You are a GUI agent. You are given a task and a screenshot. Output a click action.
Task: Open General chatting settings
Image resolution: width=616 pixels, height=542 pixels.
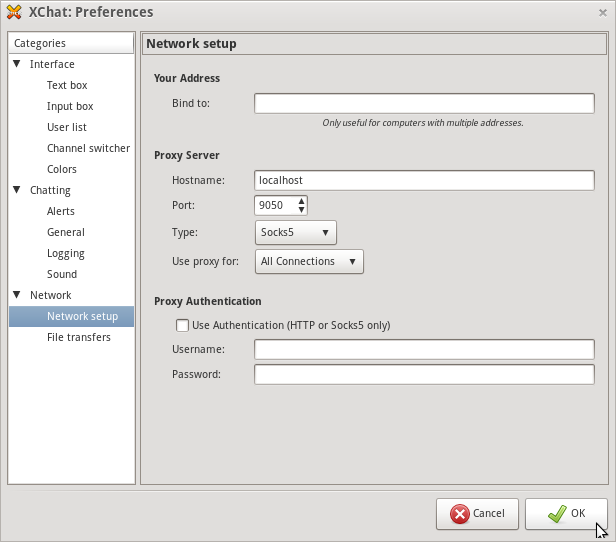pyautogui.click(x=66, y=232)
